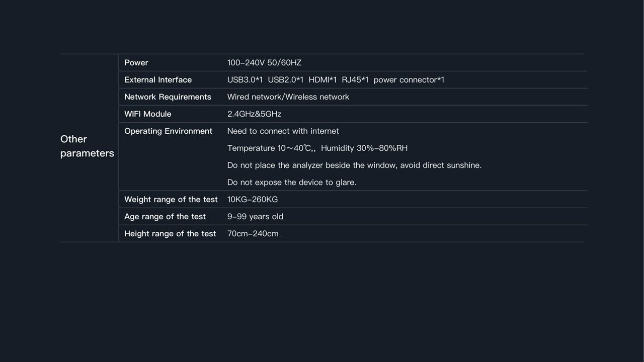Click the 2.4GHz&5GHz value

point(254,114)
